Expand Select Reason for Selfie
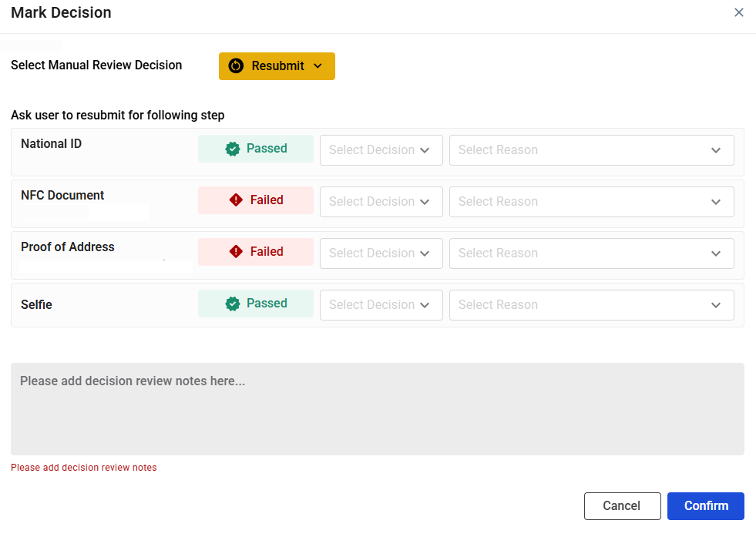This screenshot has width=756, height=537. (x=591, y=305)
